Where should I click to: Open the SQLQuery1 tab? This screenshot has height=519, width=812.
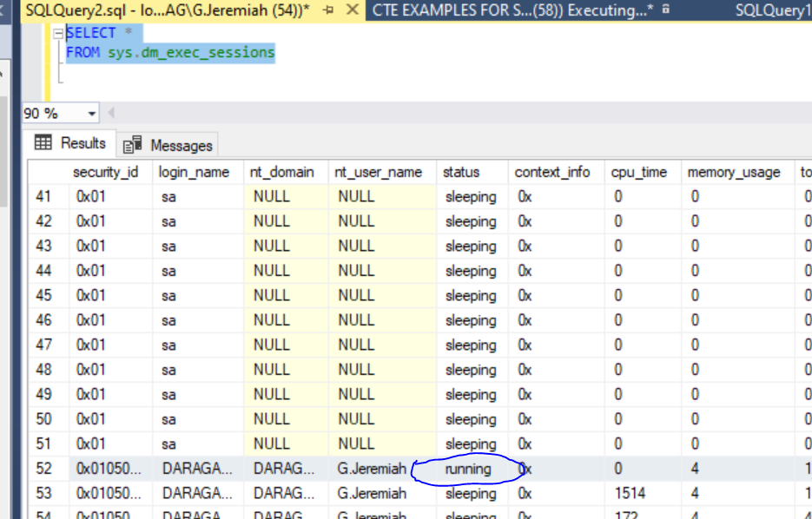tap(771, 10)
